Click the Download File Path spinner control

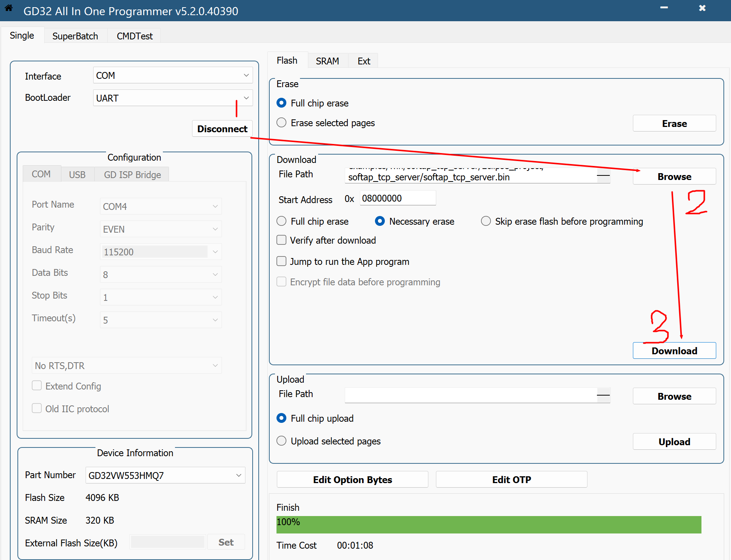603,176
